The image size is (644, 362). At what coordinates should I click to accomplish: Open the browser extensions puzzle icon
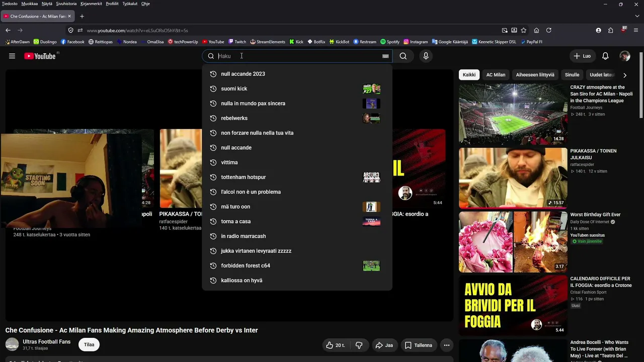tap(611, 30)
